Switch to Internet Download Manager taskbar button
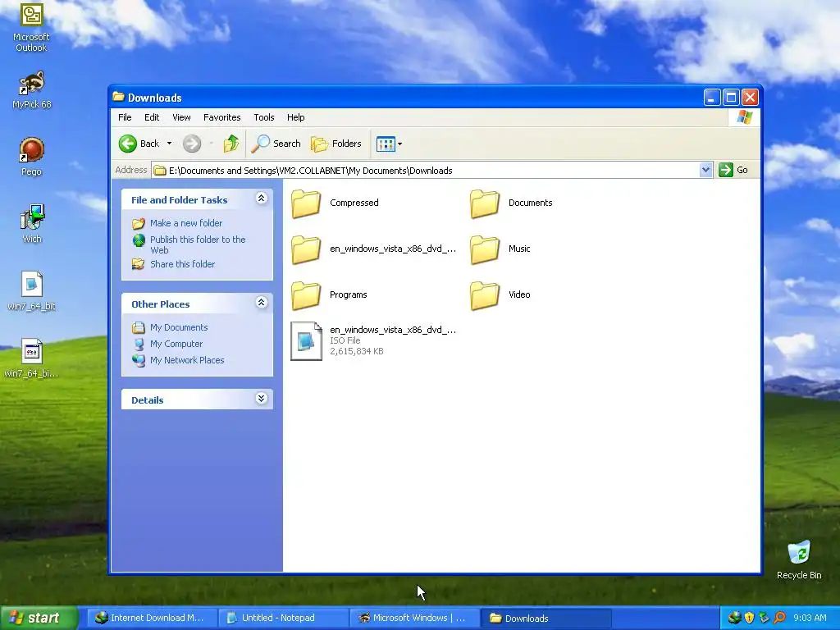The image size is (840, 630). 151,618
